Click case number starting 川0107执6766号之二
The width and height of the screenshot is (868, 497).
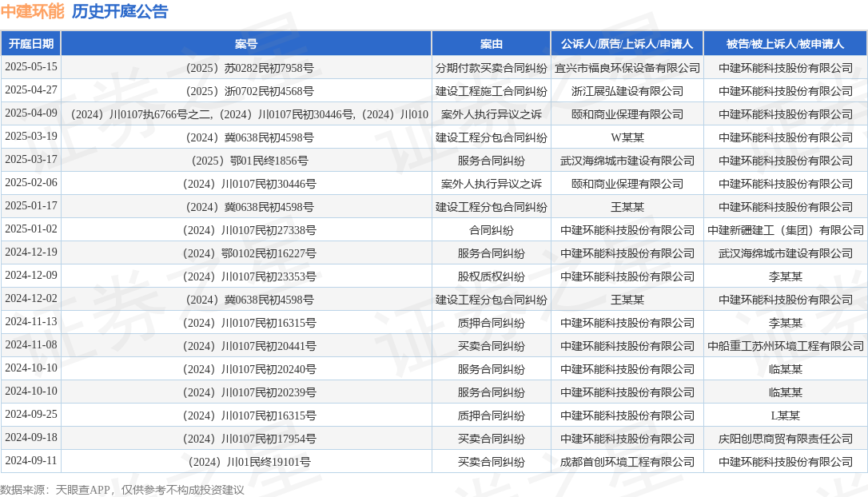click(x=246, y=114)
